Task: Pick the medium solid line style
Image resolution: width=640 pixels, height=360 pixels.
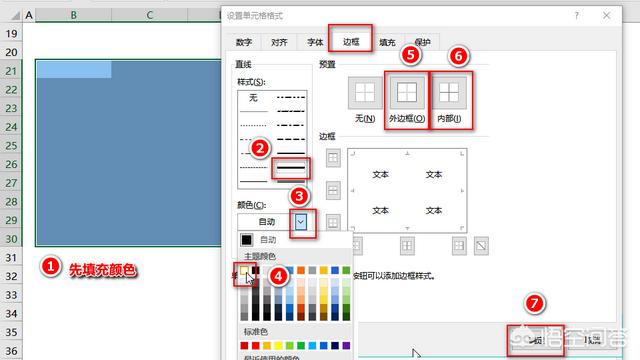Action: point(291,153)
